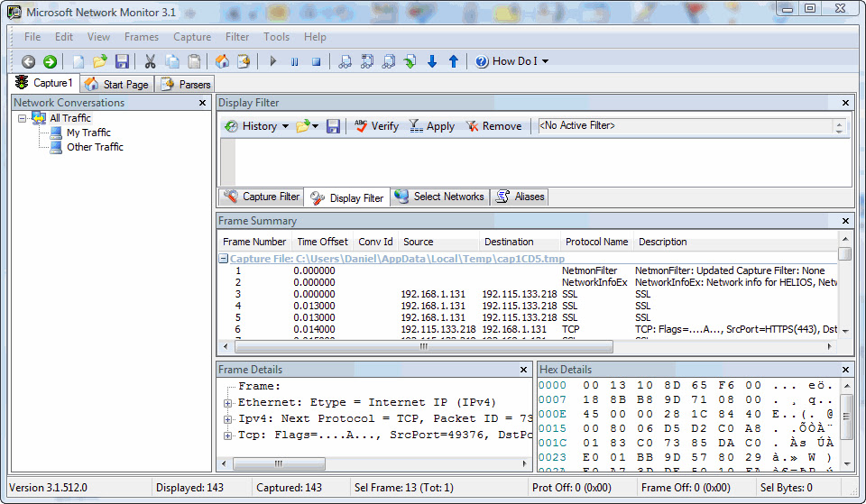This screenshot has height=504, width=866.
Task: Open the Capture menu
Action: tap(192, 37)
